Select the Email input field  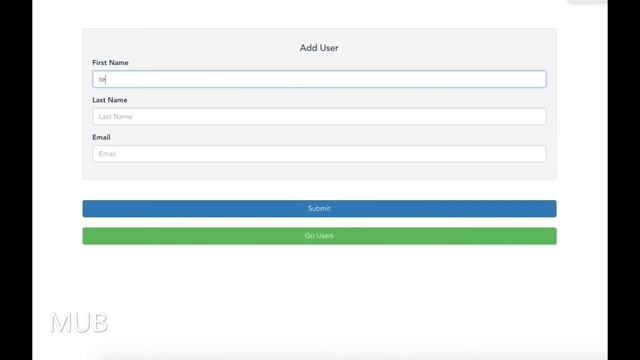tap(319, 154)
